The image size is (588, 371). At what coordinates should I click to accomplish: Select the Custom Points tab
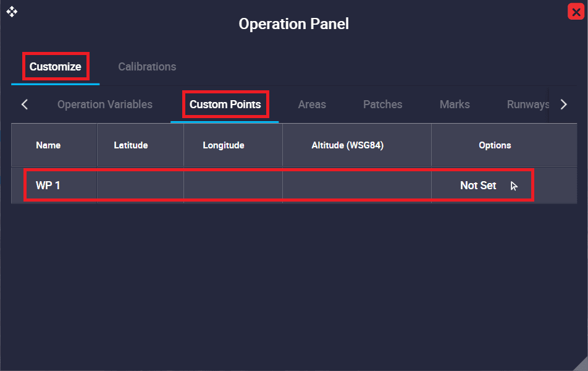coord(225,104)
